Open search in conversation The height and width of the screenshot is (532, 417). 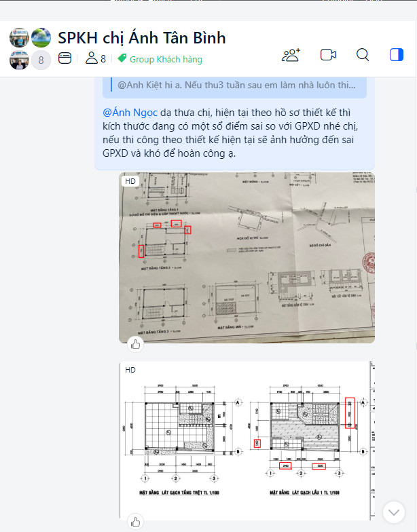point(363,54)
